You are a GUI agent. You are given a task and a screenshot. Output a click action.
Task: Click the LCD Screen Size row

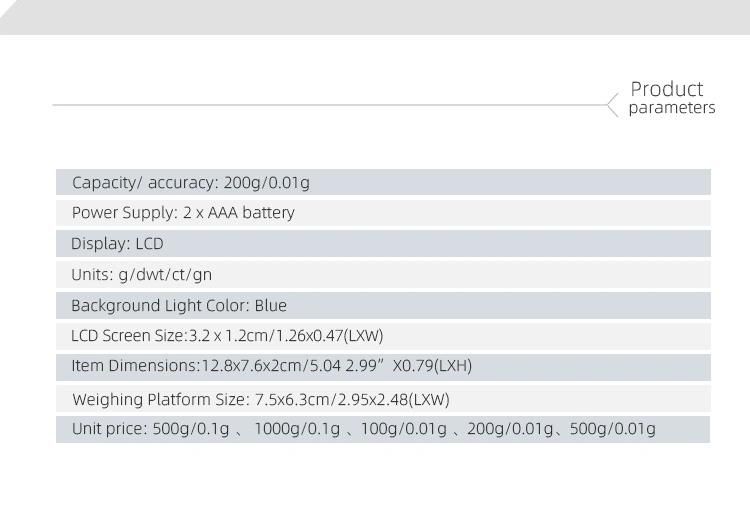(x=383, y=336)
